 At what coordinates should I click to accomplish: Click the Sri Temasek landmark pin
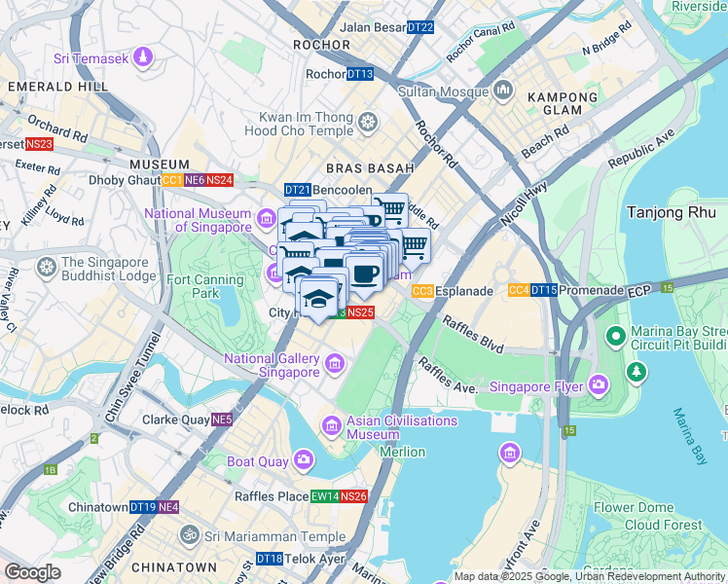point(143,58)
